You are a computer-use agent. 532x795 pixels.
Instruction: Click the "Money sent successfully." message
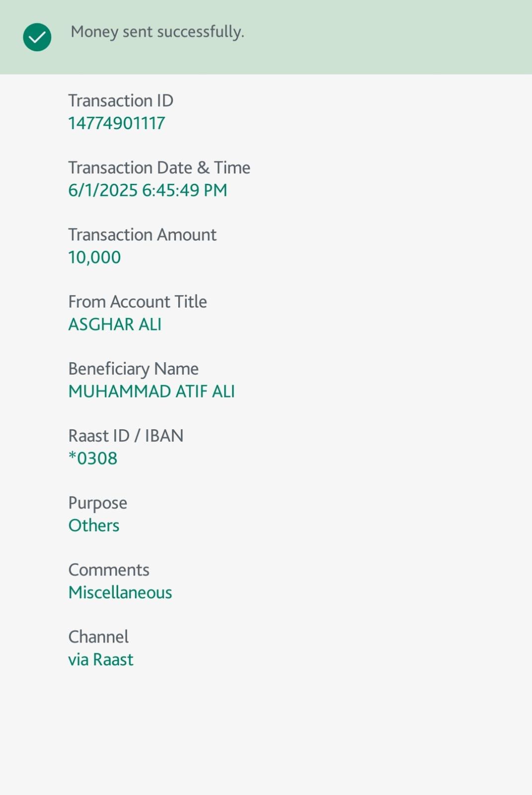coord(157,32)
